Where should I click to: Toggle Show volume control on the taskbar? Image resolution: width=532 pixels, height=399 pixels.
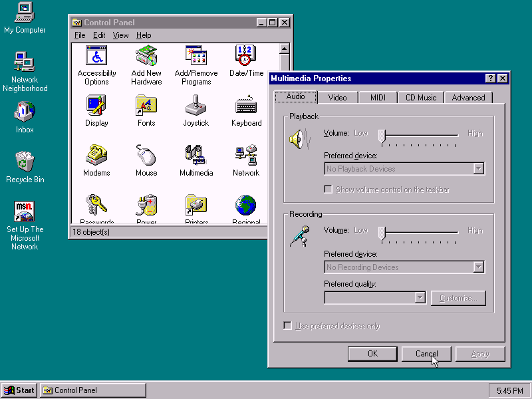point(328,189)
